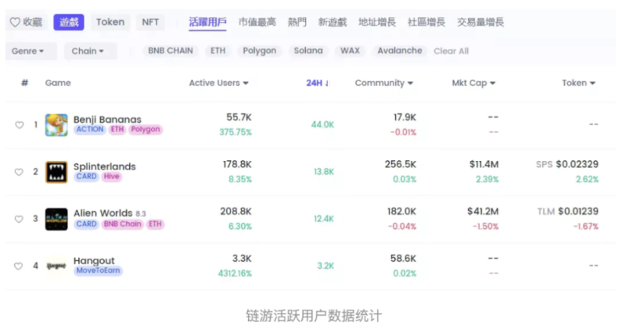Click the $11.4M market cap value

click(x=484, y=164)
